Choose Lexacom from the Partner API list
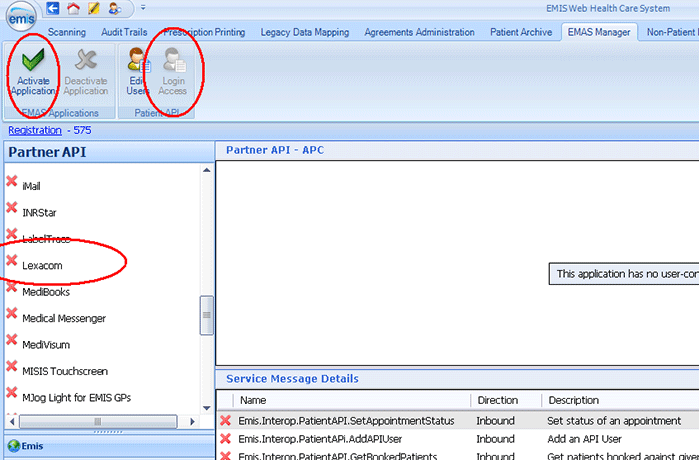Viewport: 699px width, 460px height. [42, 266]
